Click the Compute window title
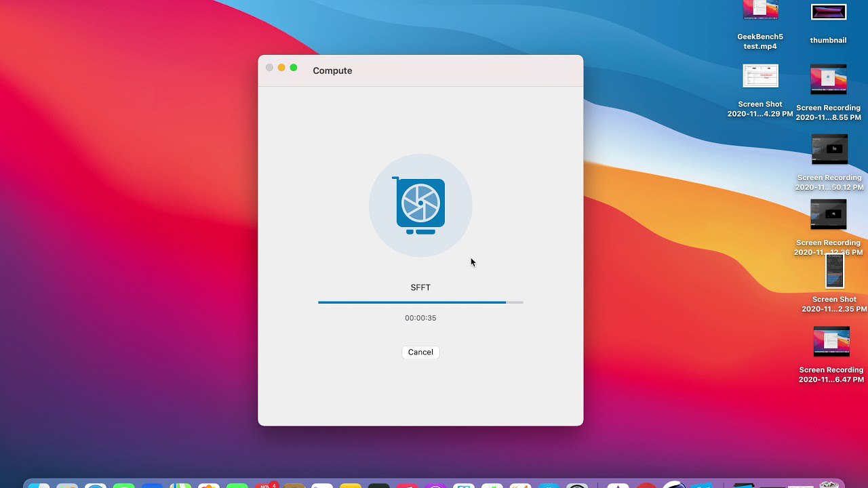The width and height of the screenshot is (868, 488). tap(332, 70)
